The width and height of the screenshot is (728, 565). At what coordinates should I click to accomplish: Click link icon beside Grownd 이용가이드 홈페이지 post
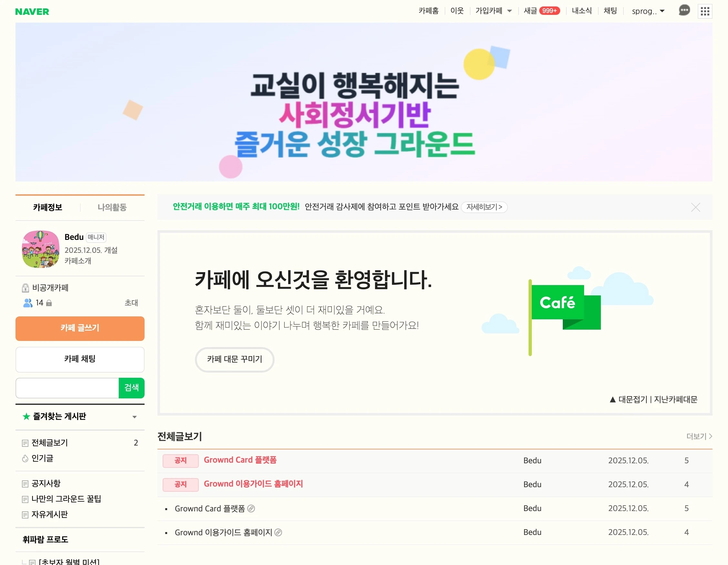click(x=278, y=533)
